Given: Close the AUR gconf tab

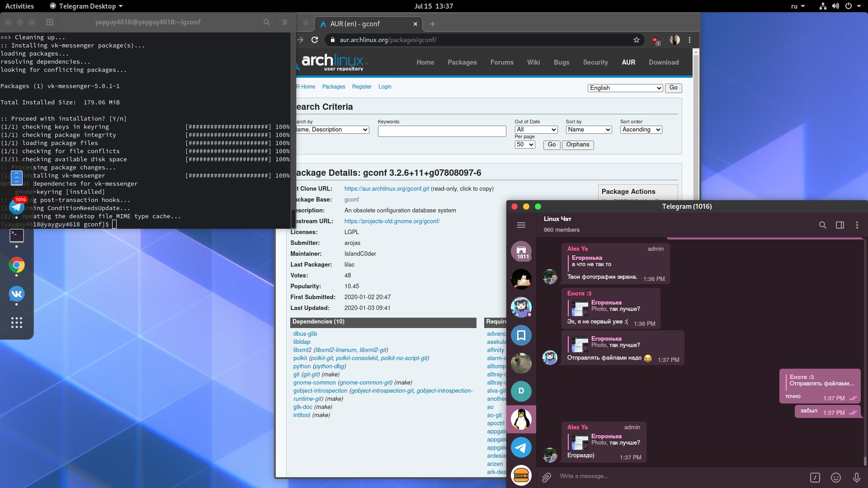Looking at the screenshot, I should [415, 24].
